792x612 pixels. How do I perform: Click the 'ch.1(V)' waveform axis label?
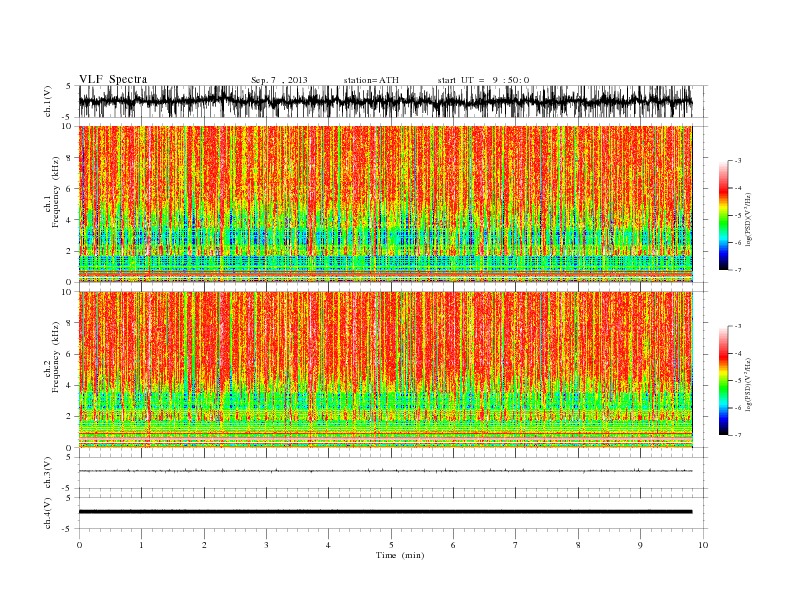[x=47, y=101]
